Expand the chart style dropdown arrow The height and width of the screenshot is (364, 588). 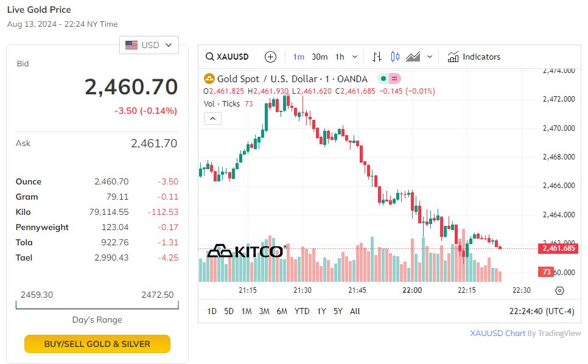tap(430, 57)
